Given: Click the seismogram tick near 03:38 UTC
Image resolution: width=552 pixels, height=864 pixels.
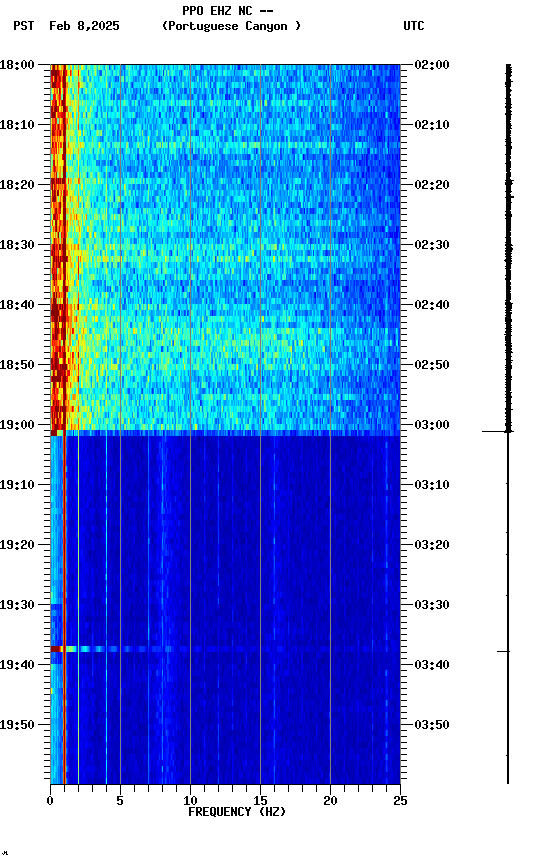Looking at the screenshot, I should pyautogui.click(x=503, y=652).
